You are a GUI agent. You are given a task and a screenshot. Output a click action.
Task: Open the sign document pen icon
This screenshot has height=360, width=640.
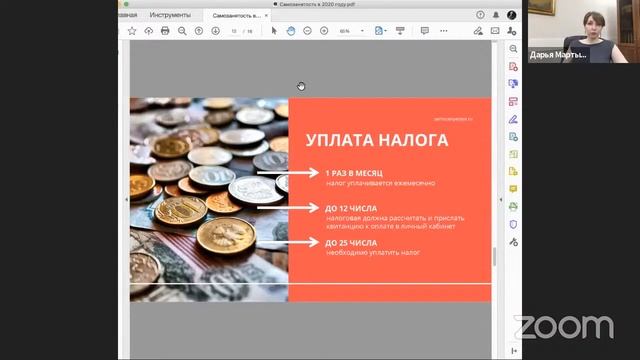(x=478, y=31)
